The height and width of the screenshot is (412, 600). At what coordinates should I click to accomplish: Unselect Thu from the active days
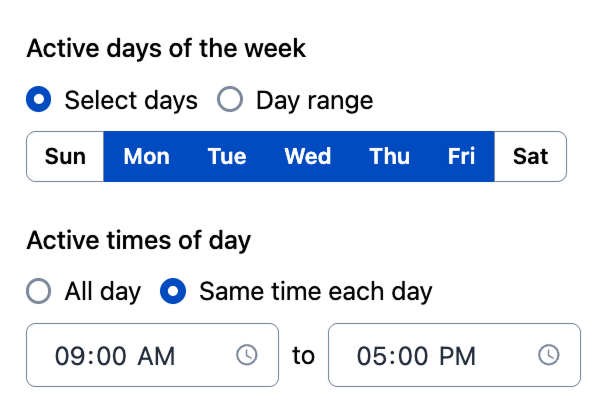[390, 156]
